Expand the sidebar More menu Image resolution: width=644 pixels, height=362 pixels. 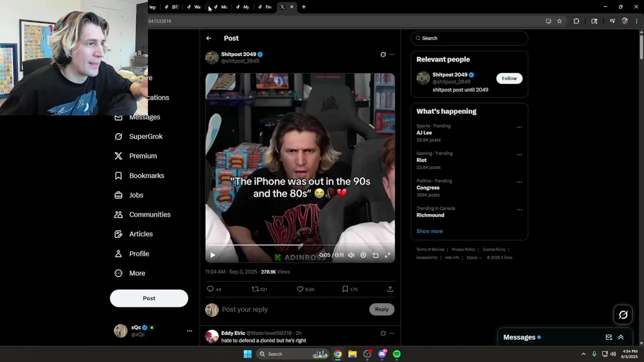pos(130,274)
